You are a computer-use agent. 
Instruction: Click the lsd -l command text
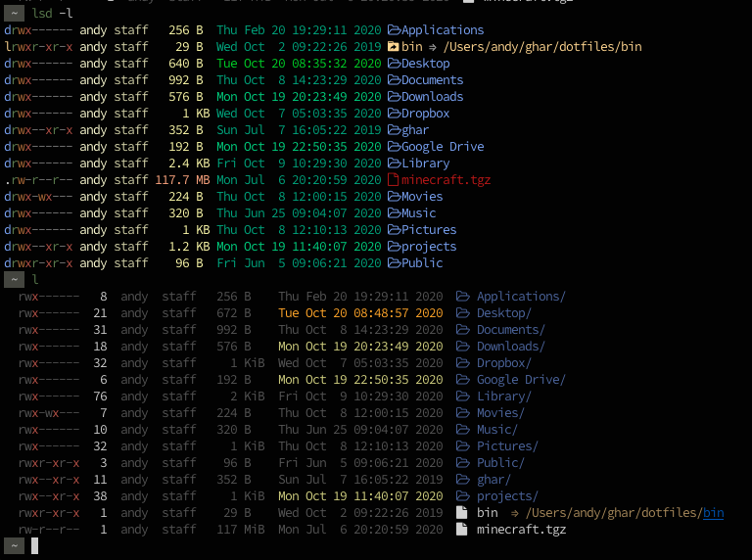point(52,14)
